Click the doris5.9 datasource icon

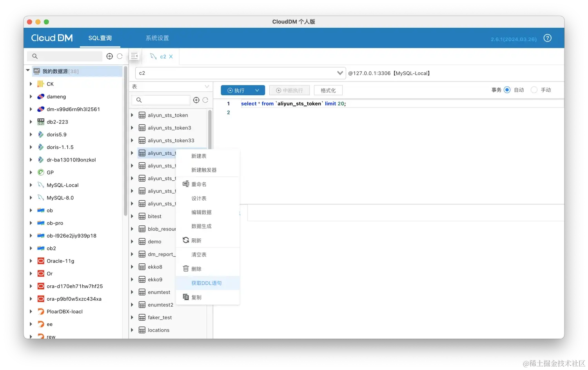pos(41,134)
